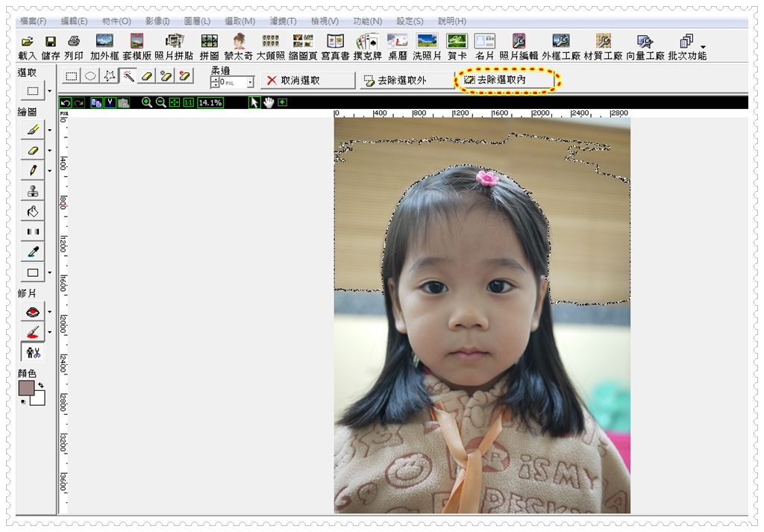Click the 取消選取 (Deselect) button
The image size is (764, 532).
point(307,81)
